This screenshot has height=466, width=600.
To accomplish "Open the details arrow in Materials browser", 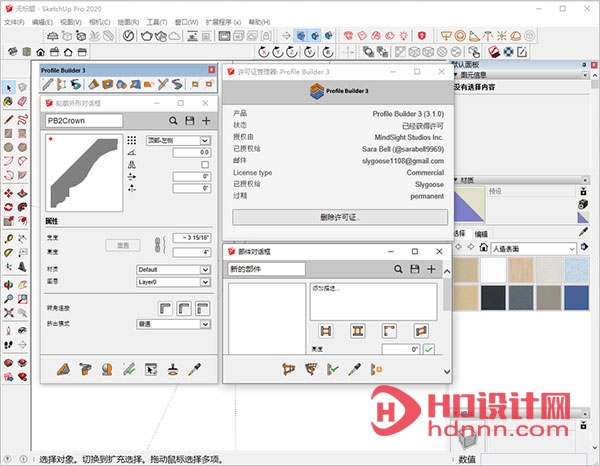I will [584, 247].
